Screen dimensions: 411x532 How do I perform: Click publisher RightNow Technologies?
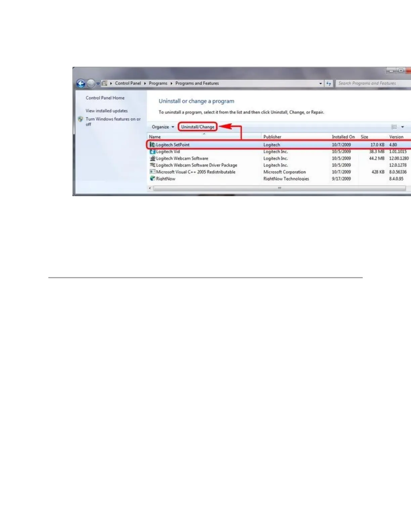click(286, 179)
